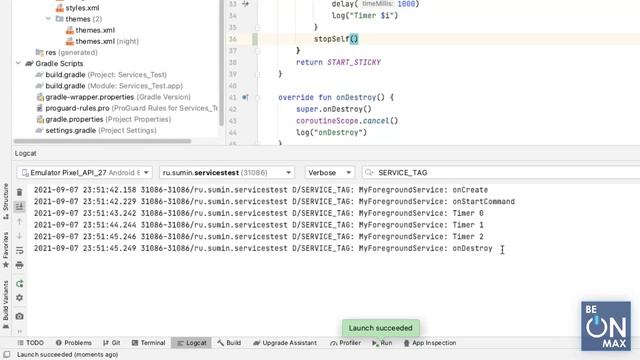Viewport: 640px width, 360px height.
Task: Select the onCreate log entry
Action: point(261,190)
